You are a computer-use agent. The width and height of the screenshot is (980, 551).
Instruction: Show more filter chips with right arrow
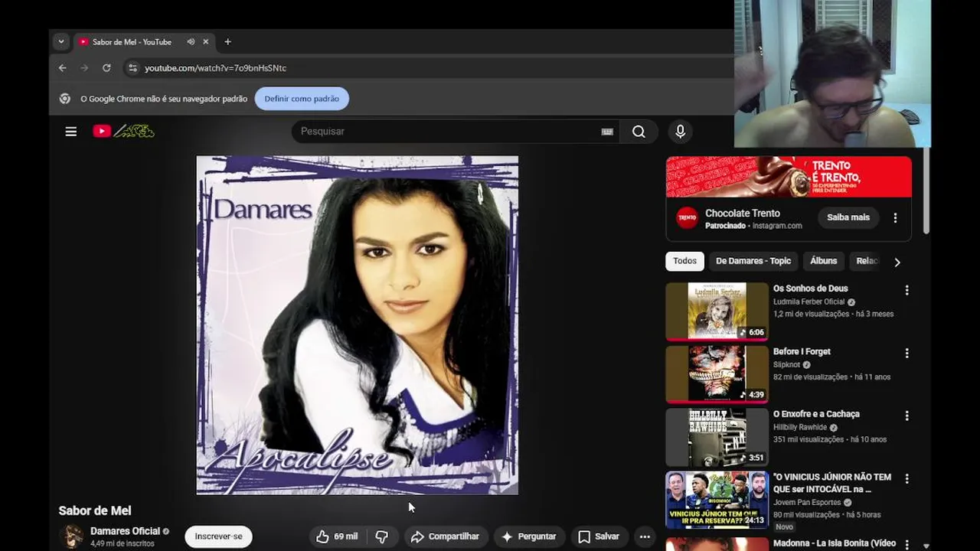point(897,262)
